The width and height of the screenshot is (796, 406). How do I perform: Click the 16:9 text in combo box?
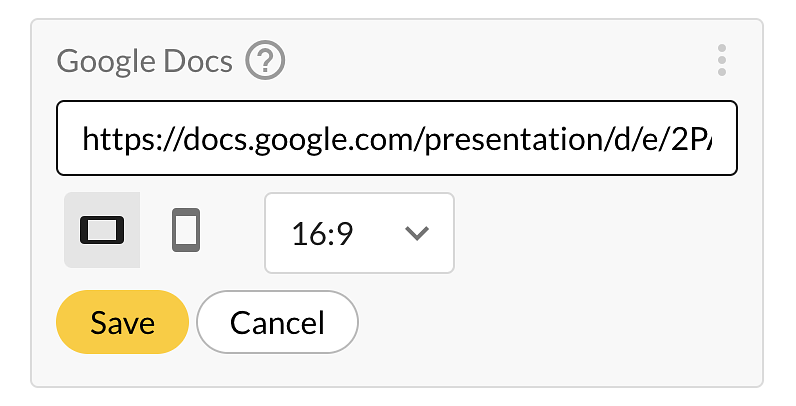(322, 234)
